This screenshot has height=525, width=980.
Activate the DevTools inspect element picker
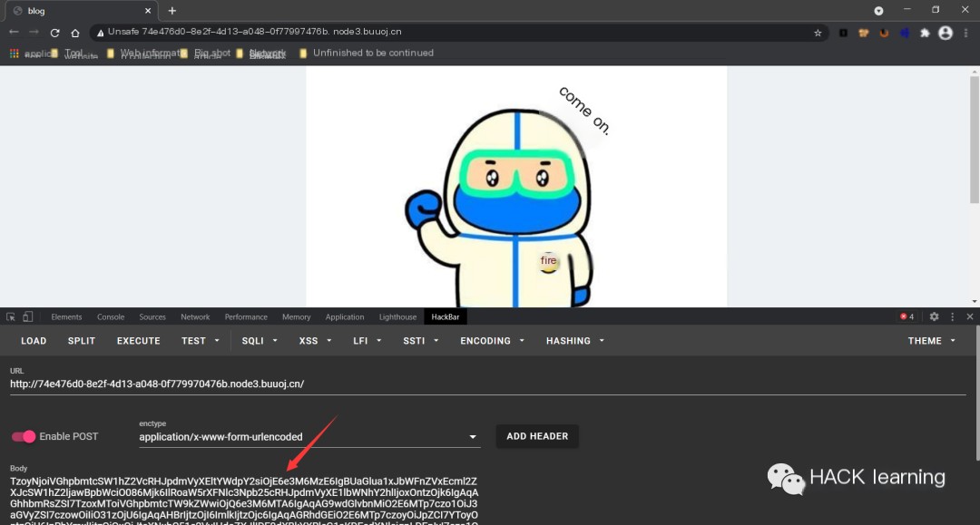click(11, 316)
